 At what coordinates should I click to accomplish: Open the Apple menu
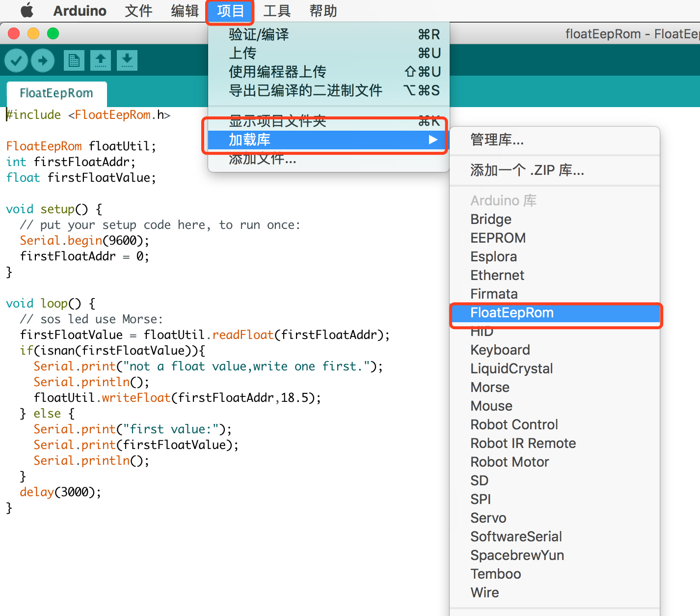[x=27, y=10]
